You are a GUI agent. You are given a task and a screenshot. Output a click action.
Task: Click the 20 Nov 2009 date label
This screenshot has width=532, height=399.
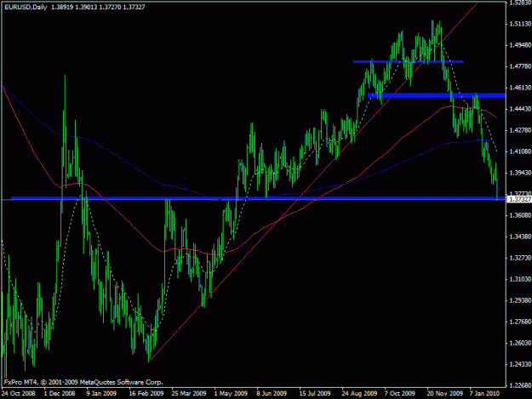click(x=445, y=394)
